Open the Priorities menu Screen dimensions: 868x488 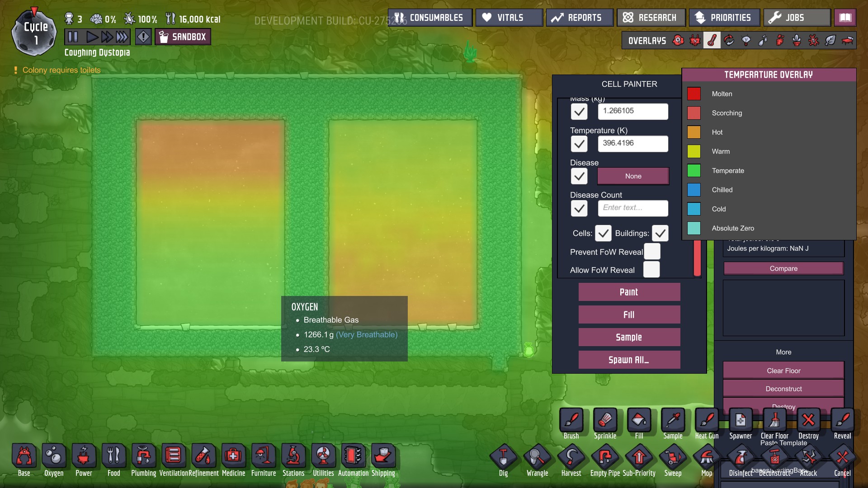(x=724, y=18)
